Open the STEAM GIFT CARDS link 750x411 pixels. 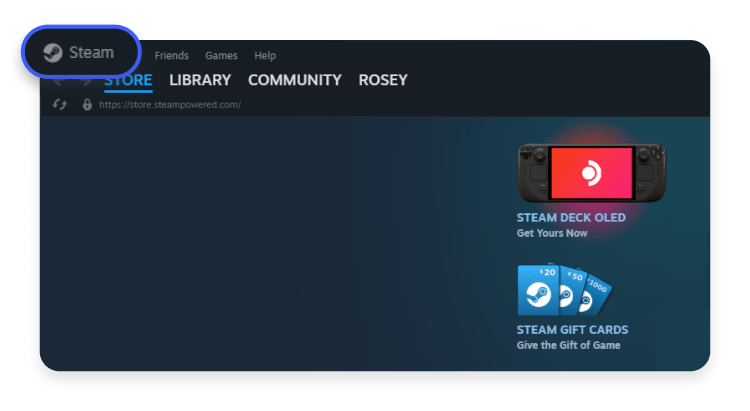pos(573,330)
